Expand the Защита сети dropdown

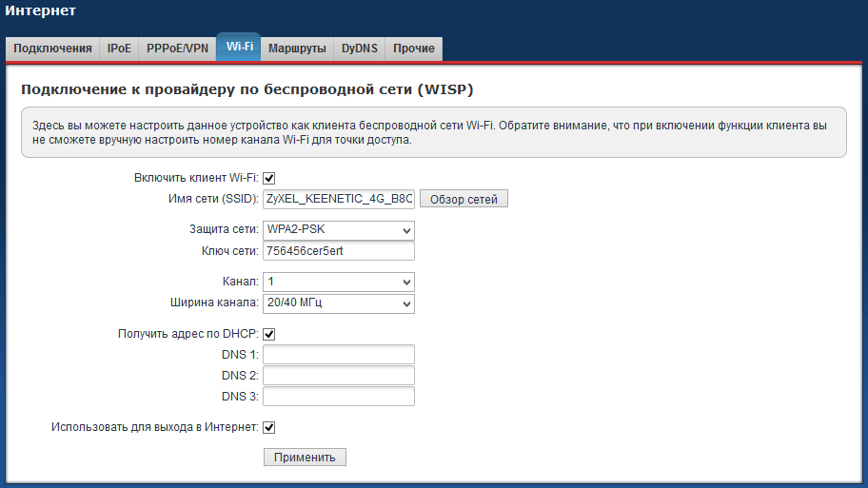(338, 230)
